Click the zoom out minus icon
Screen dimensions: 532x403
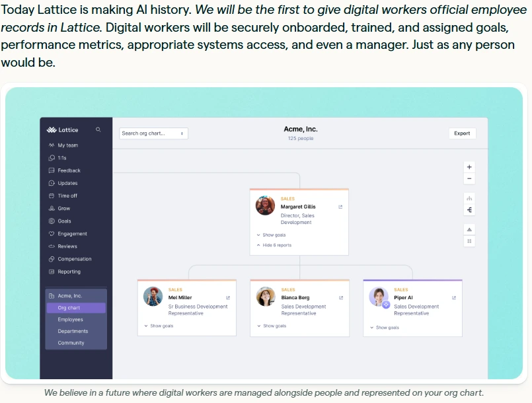pyautogui.click(x=469, y=179)
